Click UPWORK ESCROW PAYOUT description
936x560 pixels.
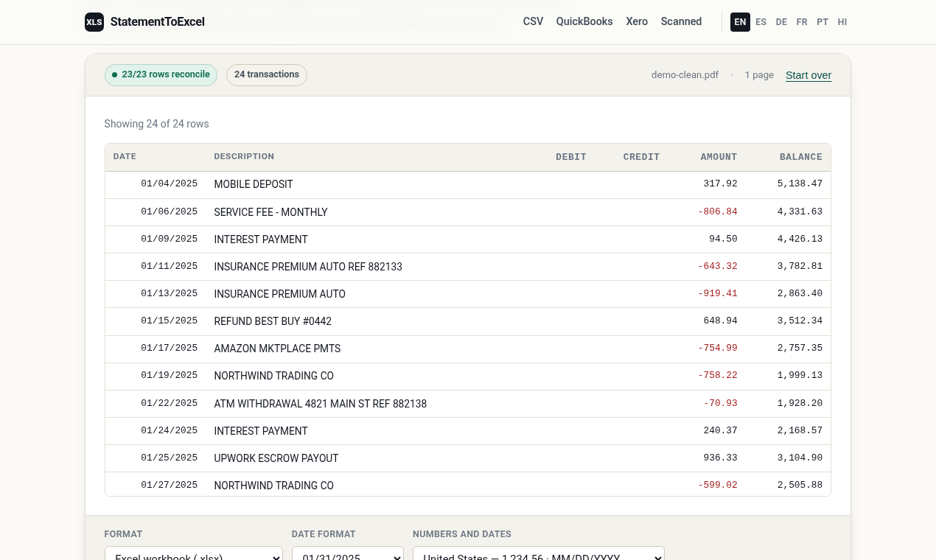[x=276, y=458]
